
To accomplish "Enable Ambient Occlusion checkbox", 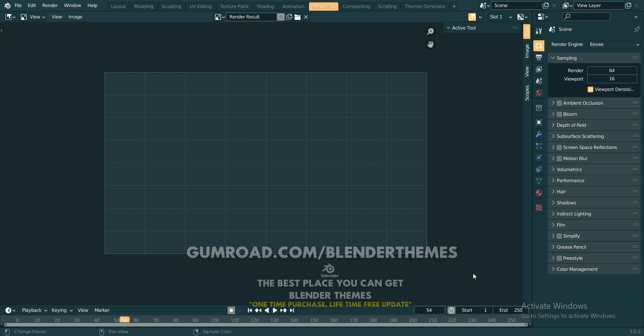I will tap(559, 103).
